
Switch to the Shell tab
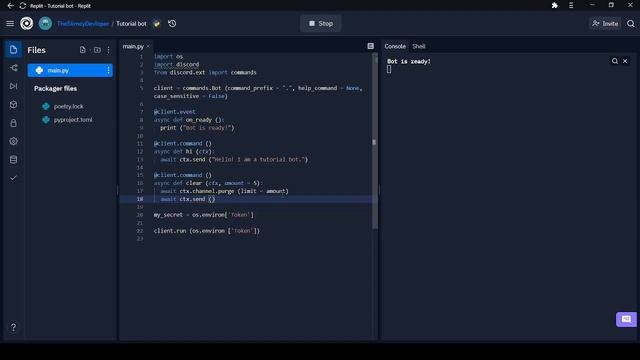pos(419,47)
